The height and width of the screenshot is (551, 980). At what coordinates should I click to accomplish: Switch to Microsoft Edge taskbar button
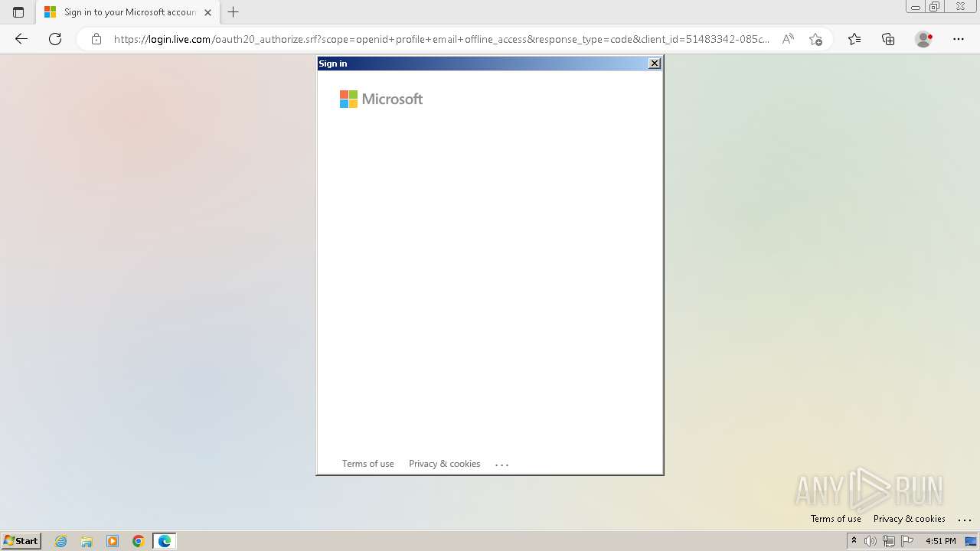165,541
